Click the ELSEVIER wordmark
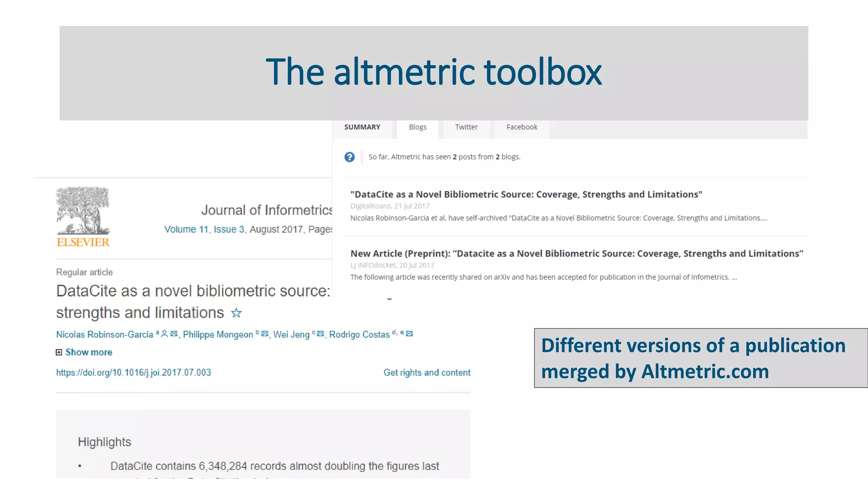Viewport: 868px width, 488px height. [83, 242]
